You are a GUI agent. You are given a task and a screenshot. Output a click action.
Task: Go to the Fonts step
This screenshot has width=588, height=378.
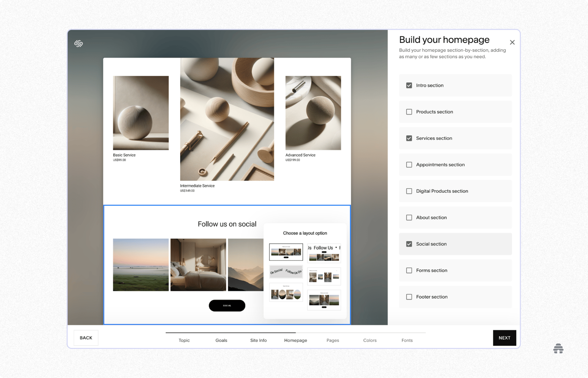(407, 340)
